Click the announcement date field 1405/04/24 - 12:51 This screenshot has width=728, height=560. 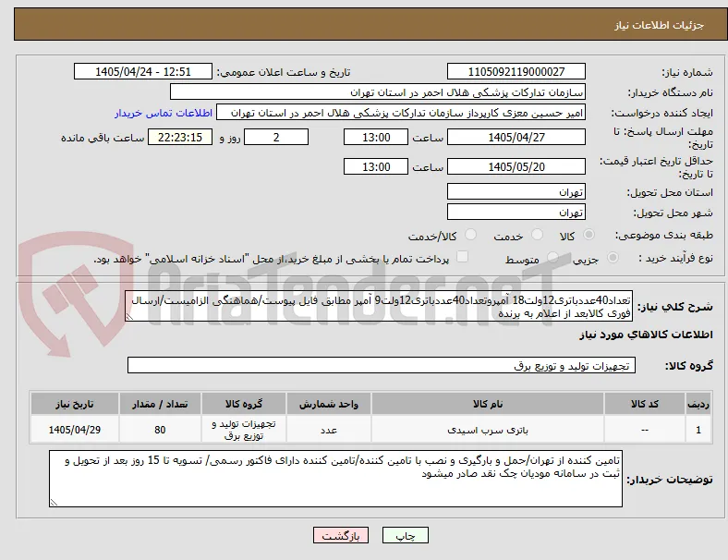pyautogui.click(x=143, y=71)
